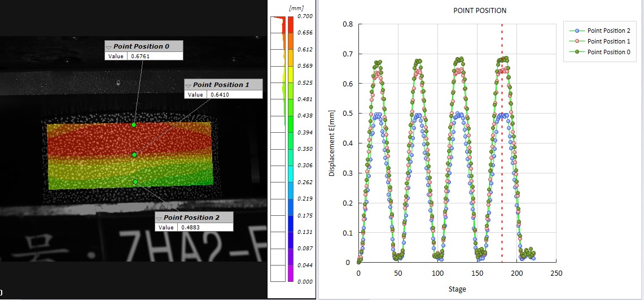Collapse the Point Position 2 label triangle
Image resolution: width=644 pixels, height=300 pixels.
pos(160,218)
